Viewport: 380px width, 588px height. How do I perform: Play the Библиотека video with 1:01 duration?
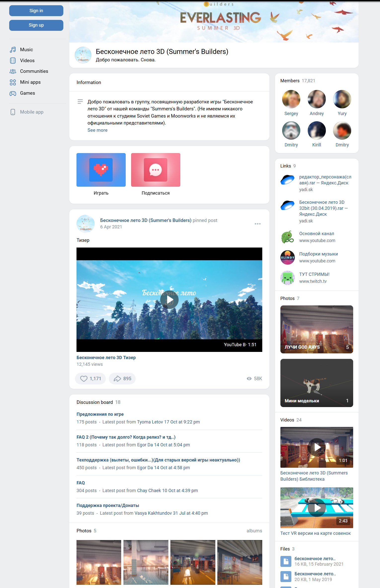coord(317,447)
